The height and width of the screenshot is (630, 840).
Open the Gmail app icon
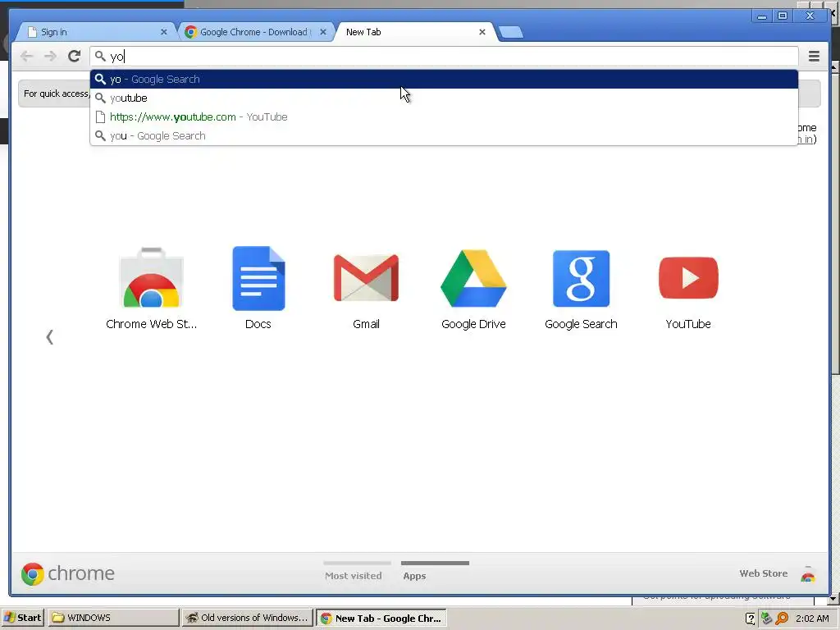coord(366,278)
